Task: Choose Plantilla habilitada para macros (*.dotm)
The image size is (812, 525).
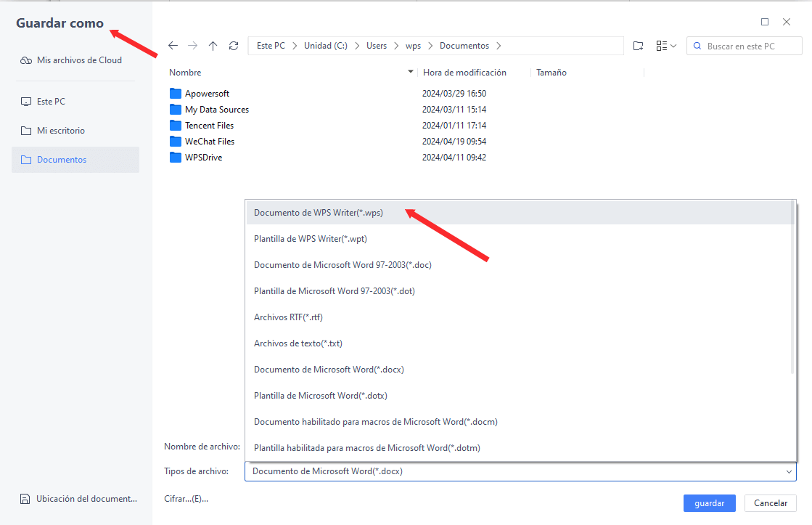Action: [x=518, y=448]
